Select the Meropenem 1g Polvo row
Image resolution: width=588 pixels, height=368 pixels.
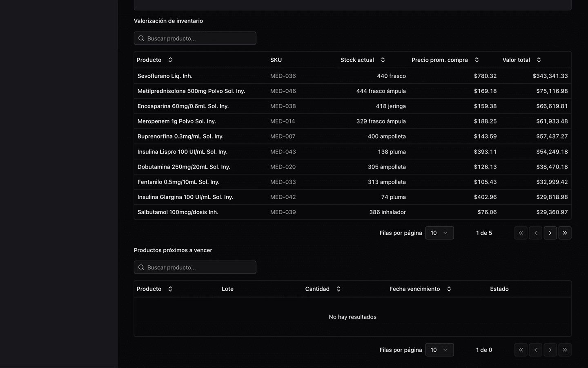click(176, 121)
